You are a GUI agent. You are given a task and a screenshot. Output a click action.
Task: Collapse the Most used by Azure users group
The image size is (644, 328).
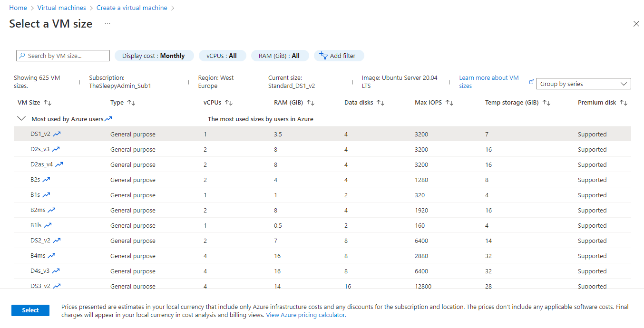21,118
